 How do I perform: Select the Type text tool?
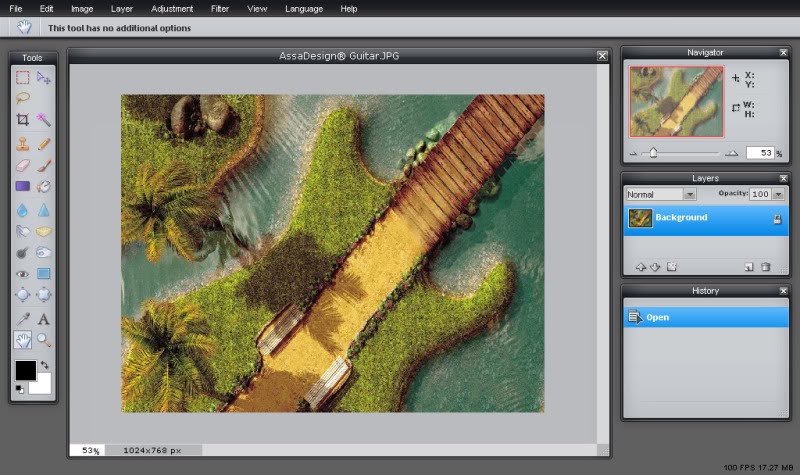click(44, 319)
